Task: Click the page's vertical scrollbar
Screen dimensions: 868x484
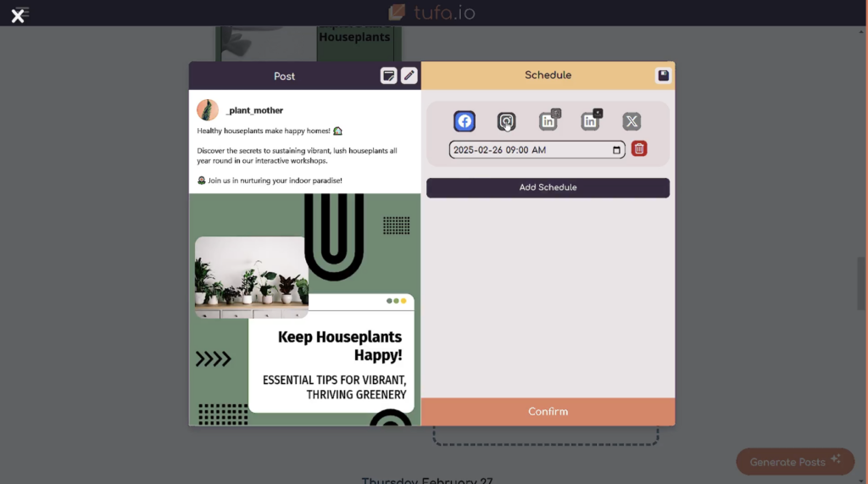Action: 862,284
